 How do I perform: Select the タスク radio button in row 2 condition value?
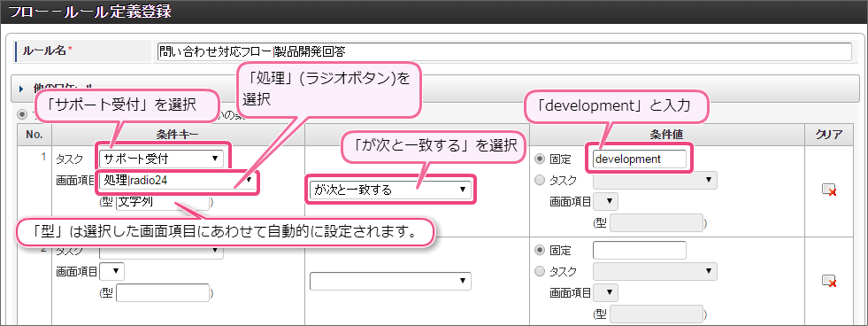[540, 271]
